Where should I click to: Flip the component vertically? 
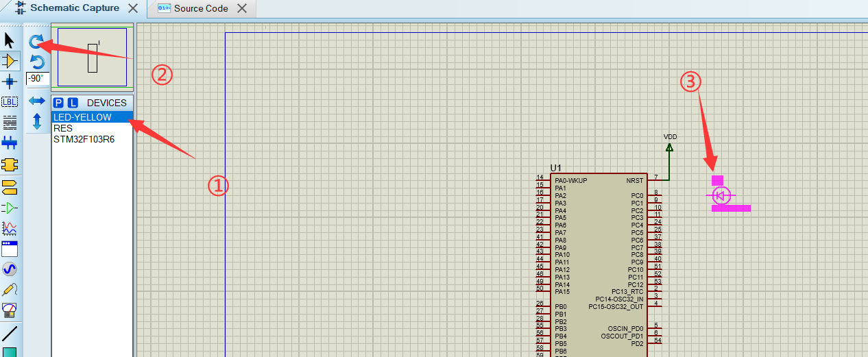click(x=37, y=121)
